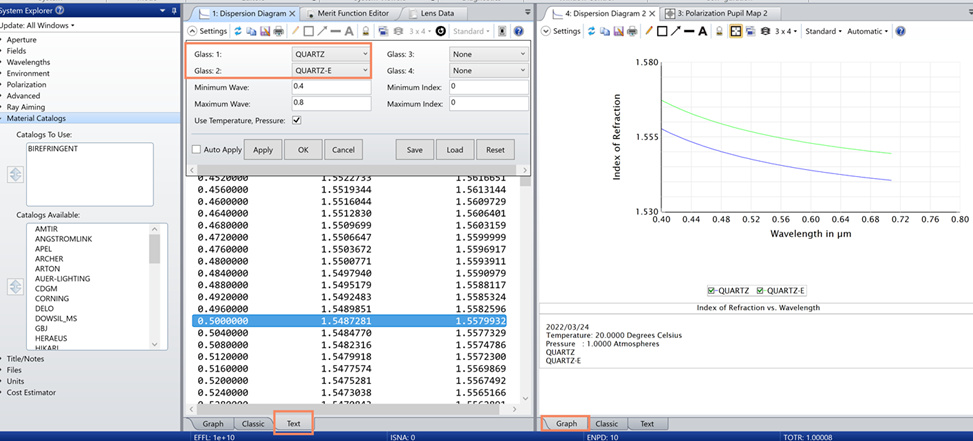Click the refresh icon in Dispersion Diagram 1 toolbar

coord(238,30)
